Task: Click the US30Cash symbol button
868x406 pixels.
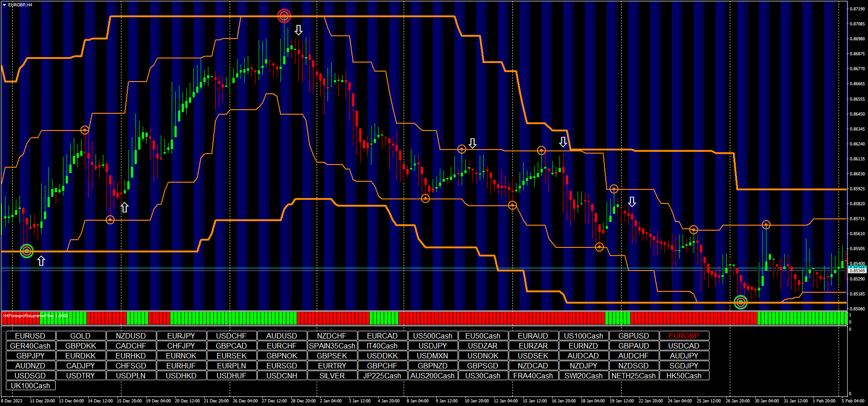Action: pos(482,376)
